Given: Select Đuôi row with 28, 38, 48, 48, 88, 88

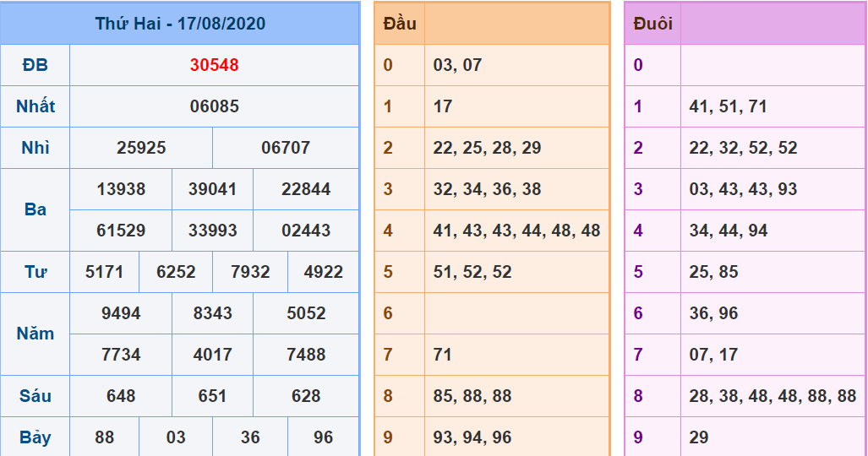Looking at the screenshot, I should point(772,396).
